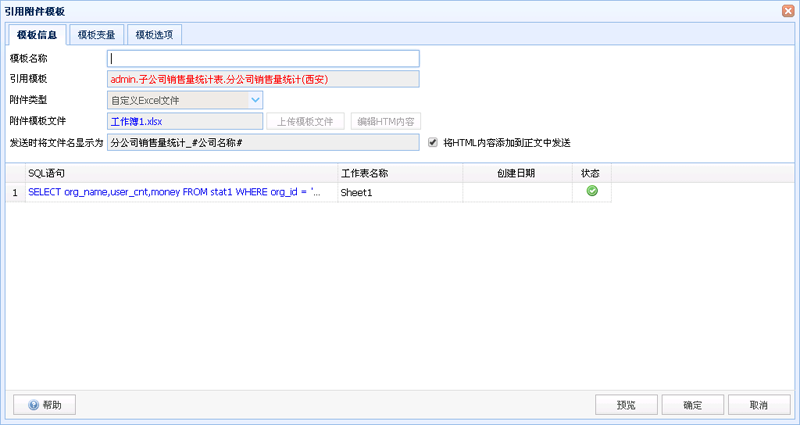Open the 附件类型 dropdown arrow

[255, 100]
